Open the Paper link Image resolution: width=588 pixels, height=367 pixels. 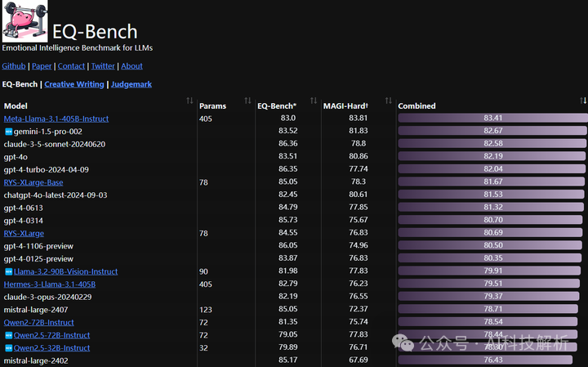point(42,66)
